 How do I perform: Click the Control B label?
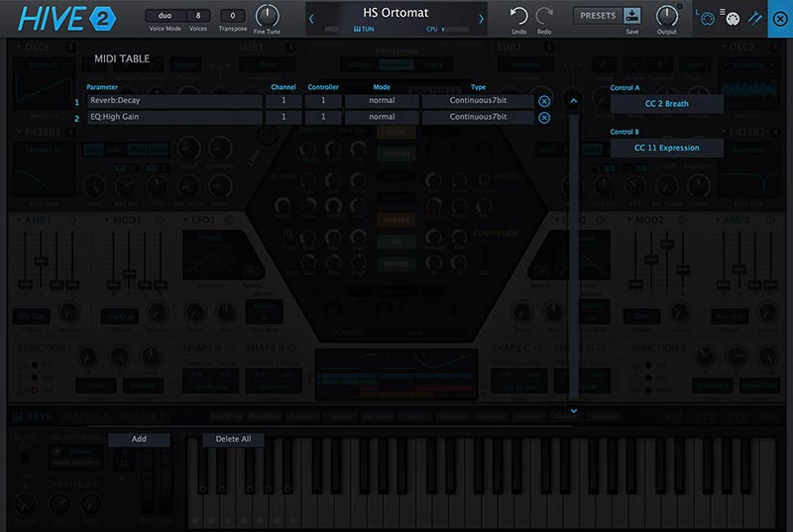tap(624, 132)
